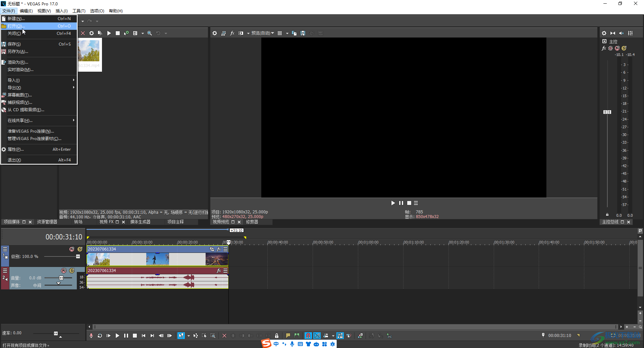Switch to the 资源管理器 tab
The width and height of the screenshot is (644, 348).
tap(47, 222)
